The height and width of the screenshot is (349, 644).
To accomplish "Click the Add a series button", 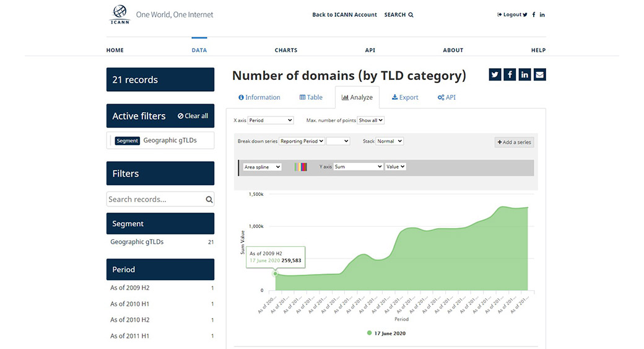I will coord(514,142).
